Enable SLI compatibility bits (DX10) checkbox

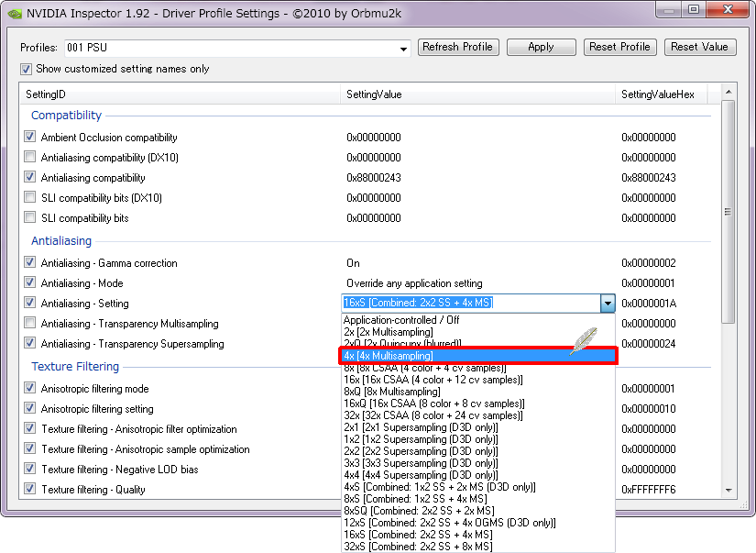point(30,197)
